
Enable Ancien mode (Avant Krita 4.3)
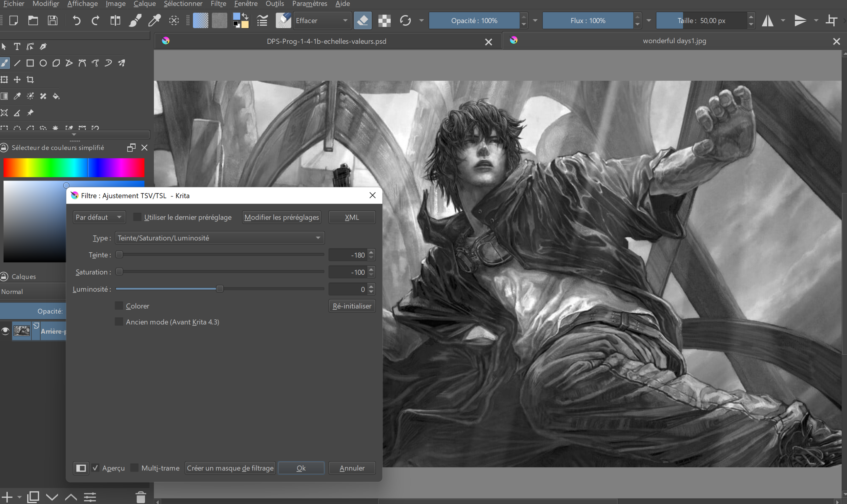[119, 322]
